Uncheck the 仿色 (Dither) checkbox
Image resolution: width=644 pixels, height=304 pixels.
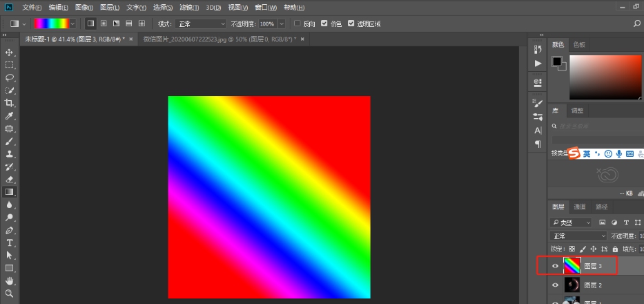coord(324,23)
